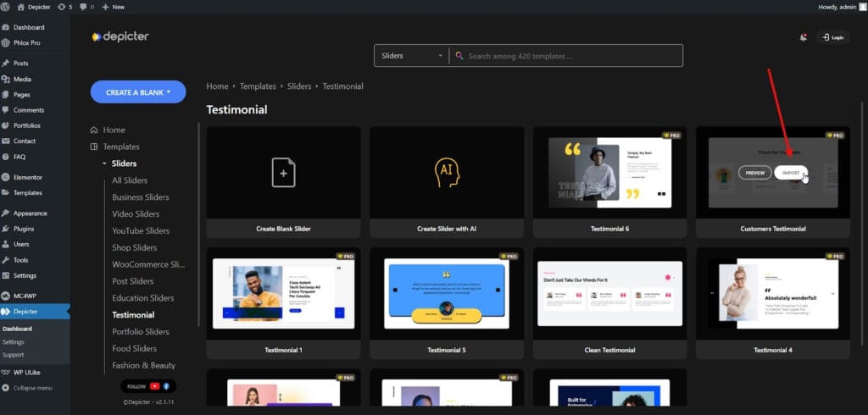Screen dimensions: 868x415
Task: Click the Login button
Action: (832, 37)
